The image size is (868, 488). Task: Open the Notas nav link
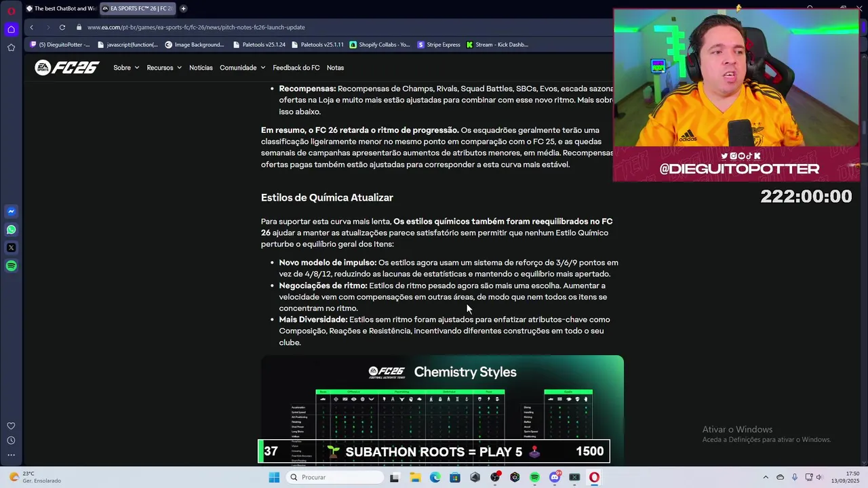335,68
